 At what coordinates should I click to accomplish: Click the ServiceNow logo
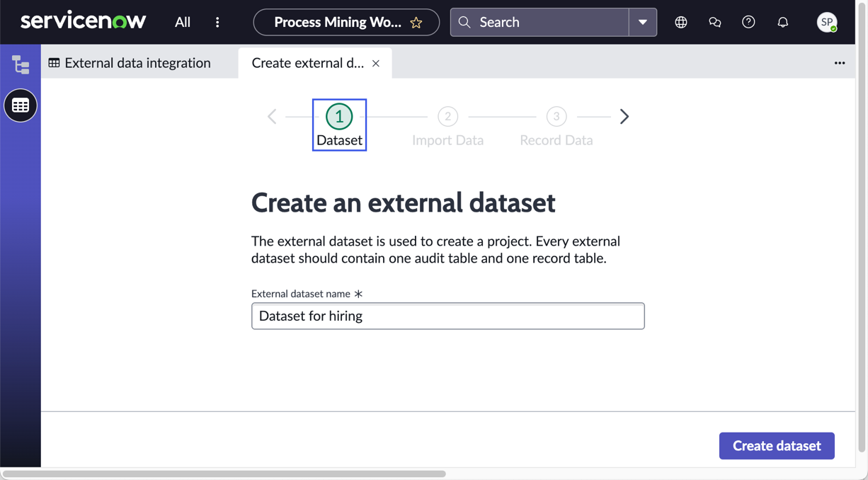pyautogui.click(x=84, y=21)
